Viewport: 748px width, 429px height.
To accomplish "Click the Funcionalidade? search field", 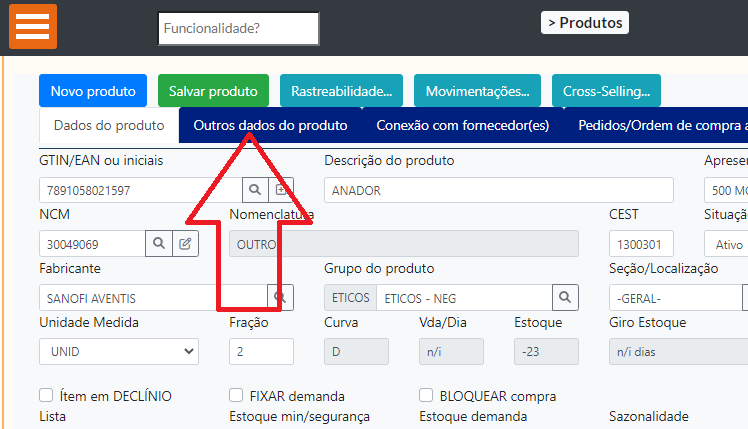I will coord(238,29).
